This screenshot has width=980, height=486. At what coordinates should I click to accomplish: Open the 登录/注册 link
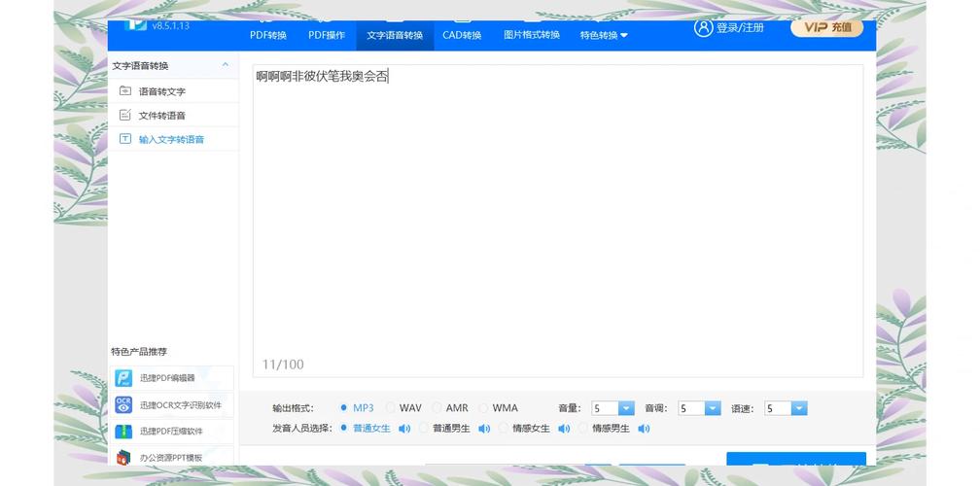pyautogui.click(x=740, y=28)
